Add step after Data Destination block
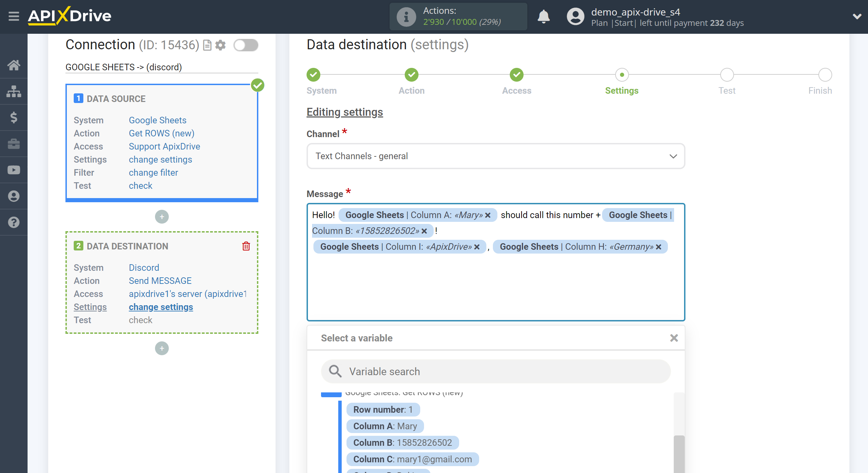868x473 pixels. coord(162,348)
